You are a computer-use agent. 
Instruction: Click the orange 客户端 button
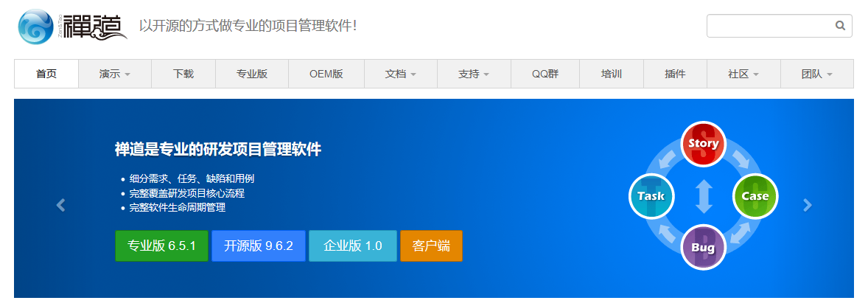click(x=431, y=246)
